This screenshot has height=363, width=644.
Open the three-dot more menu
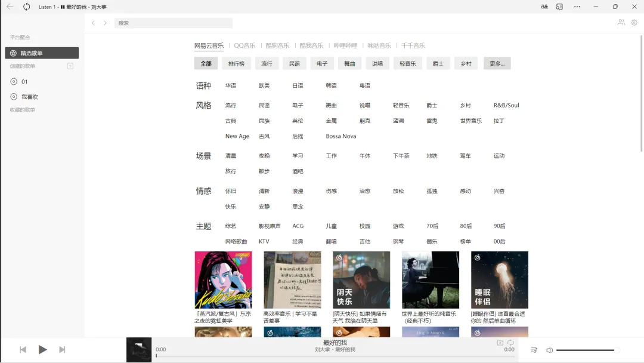click(x=577, y=7)
